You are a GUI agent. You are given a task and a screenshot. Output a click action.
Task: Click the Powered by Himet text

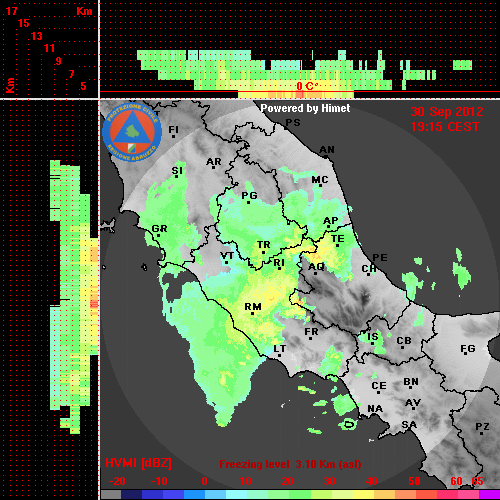[305, 108]
